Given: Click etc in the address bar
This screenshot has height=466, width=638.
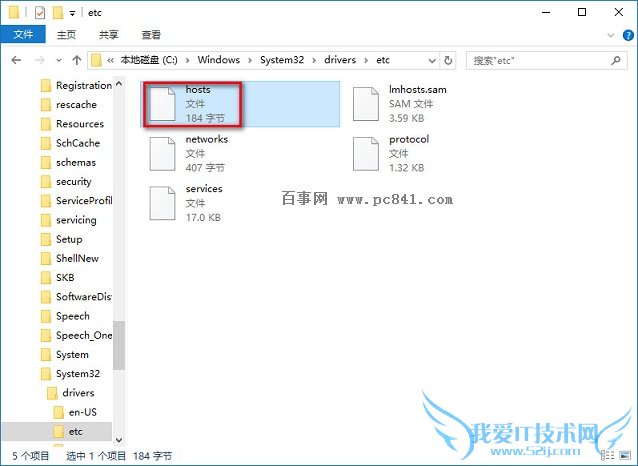Looking at the screenshot, I should click(x=383, y=60).
